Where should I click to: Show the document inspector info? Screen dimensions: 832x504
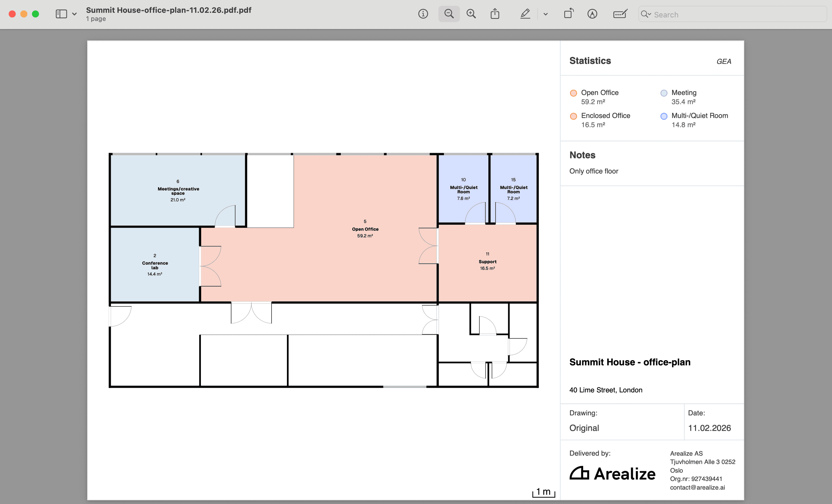[x=423, y=14]
